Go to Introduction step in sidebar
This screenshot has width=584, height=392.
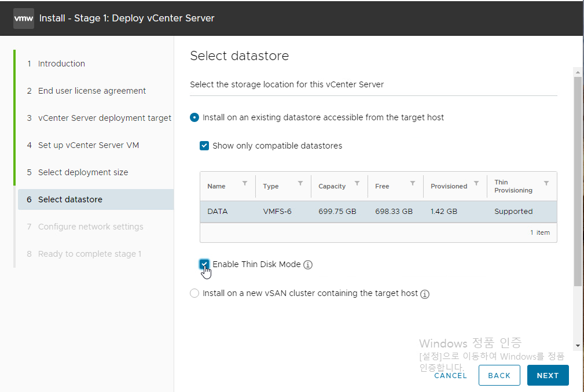point(61,64)
